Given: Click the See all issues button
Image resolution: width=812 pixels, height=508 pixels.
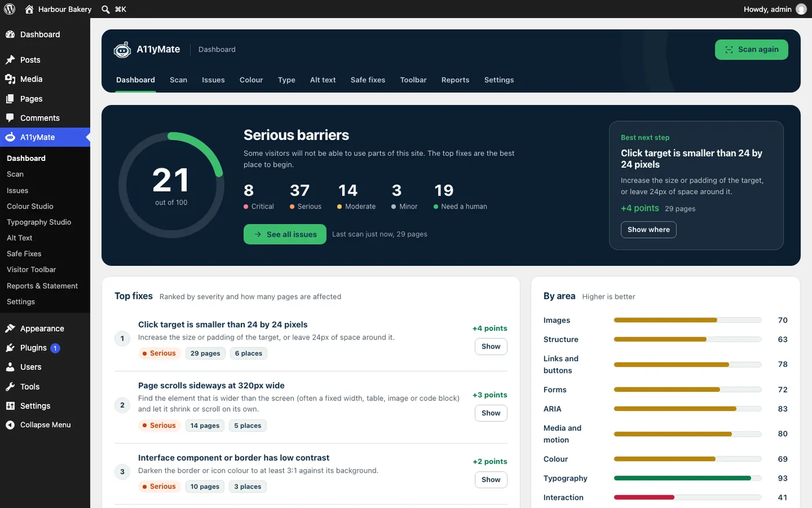Looking at the screenshot, I should 285,235.
